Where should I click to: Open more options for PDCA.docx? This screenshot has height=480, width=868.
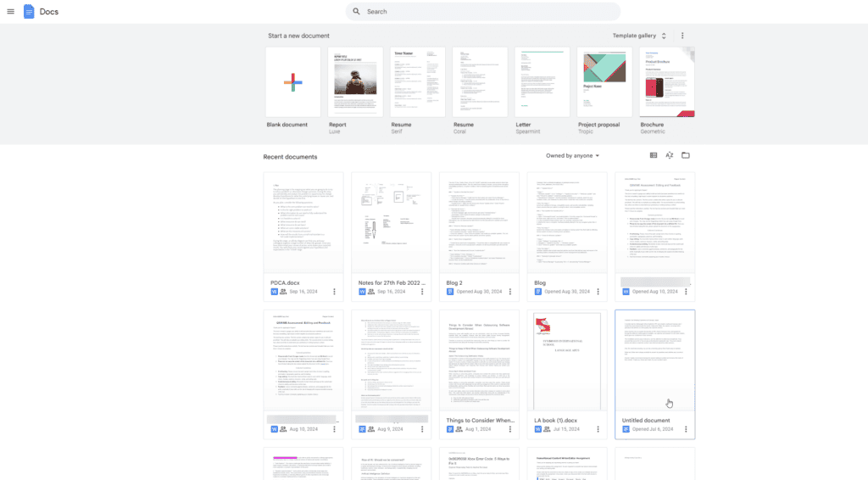(334, 292)
